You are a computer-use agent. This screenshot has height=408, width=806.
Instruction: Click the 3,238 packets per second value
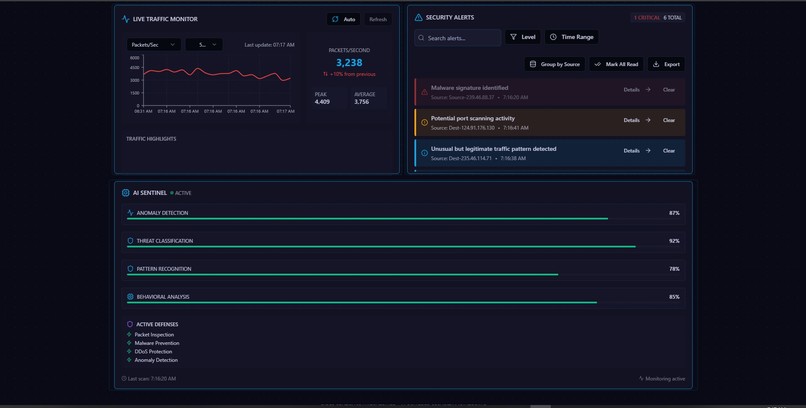[x=349, y=63]
